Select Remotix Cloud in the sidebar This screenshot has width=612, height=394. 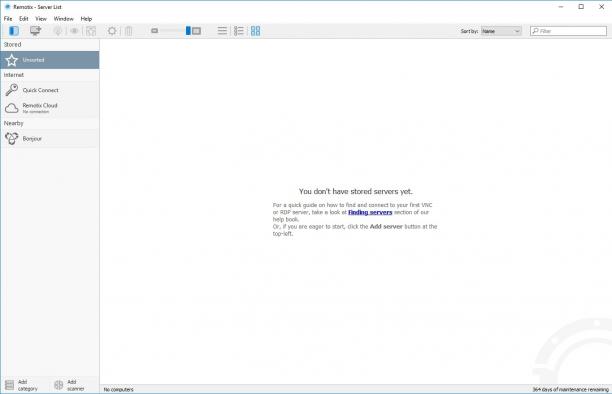(x=50, y=108)
